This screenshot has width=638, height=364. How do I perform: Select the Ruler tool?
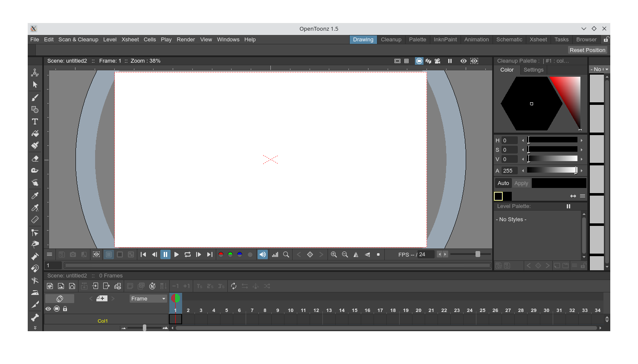coord(35,220)
